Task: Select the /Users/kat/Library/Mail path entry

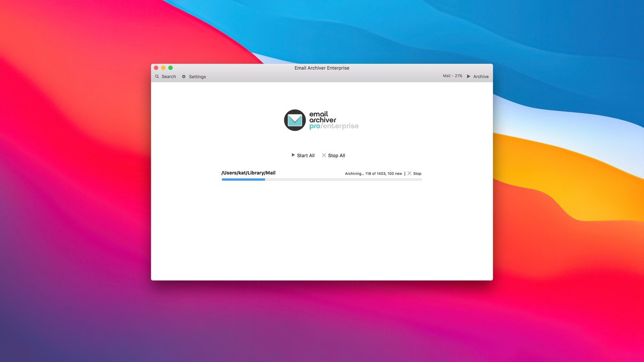Action: click(x=248, y=173)
